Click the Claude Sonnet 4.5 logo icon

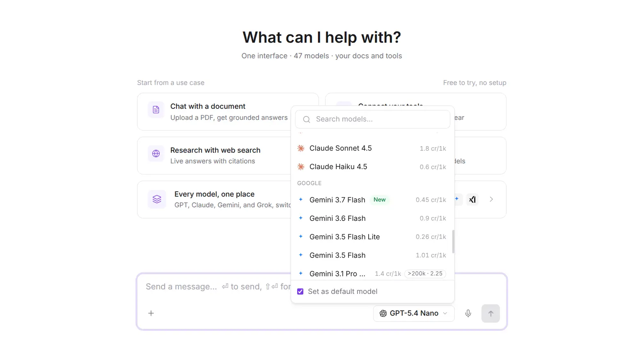pyautogui.click(x=301, y=148)
